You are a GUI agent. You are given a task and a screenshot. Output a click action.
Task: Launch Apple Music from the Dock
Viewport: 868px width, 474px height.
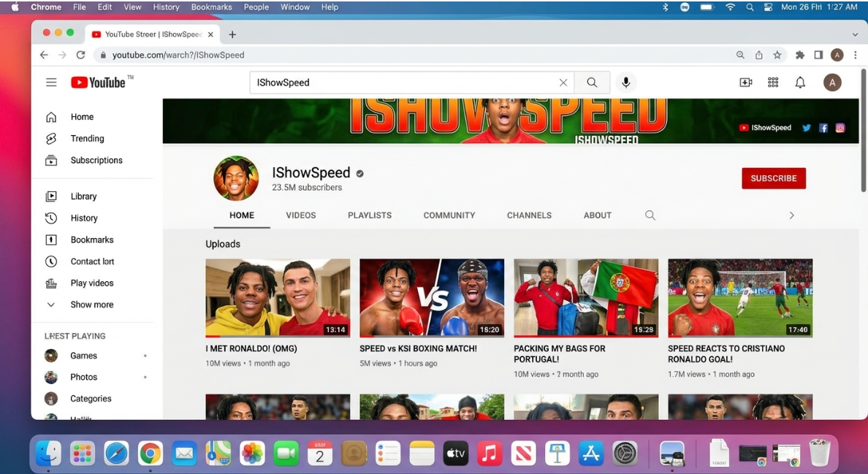click(490, 454)
